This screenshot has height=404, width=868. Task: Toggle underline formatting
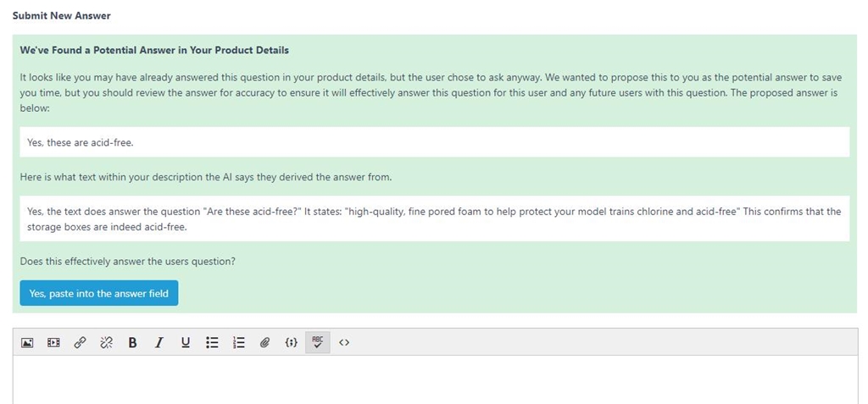pos(186,342)
